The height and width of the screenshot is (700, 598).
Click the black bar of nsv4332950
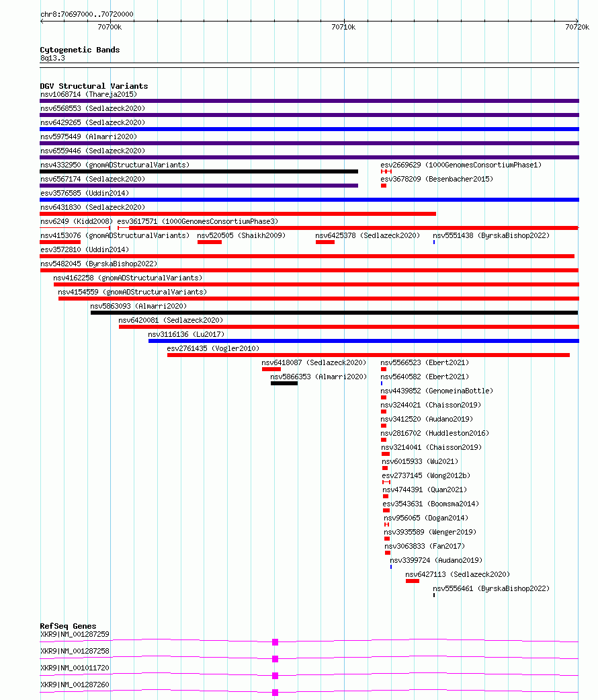click(x=199, y=171)
